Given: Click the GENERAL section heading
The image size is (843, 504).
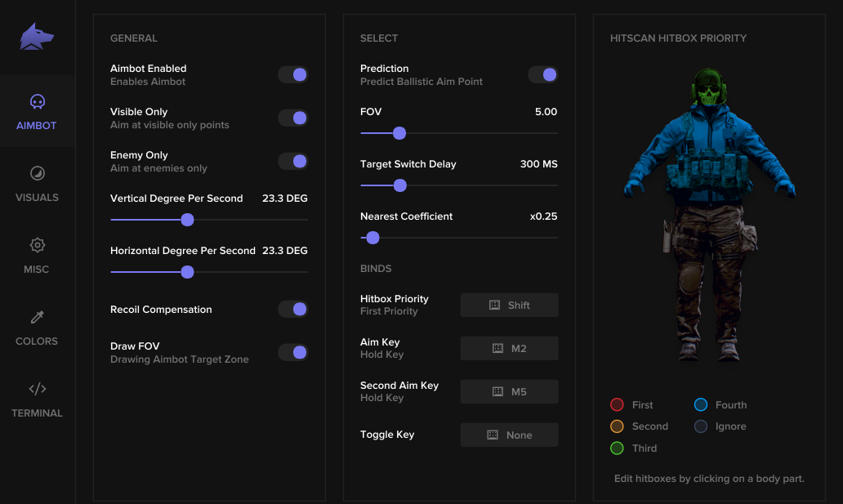Looking at the screenshot, I should click(x=134, y=38).
